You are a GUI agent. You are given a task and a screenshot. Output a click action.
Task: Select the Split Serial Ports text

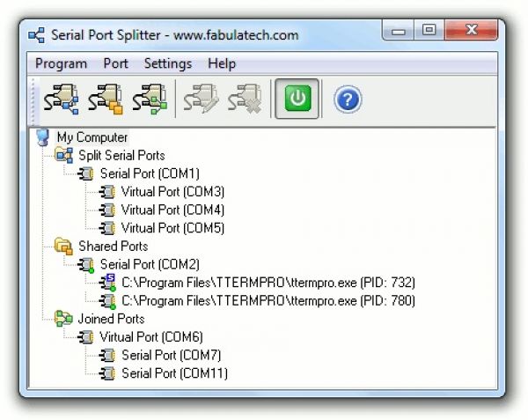(121, 156)
